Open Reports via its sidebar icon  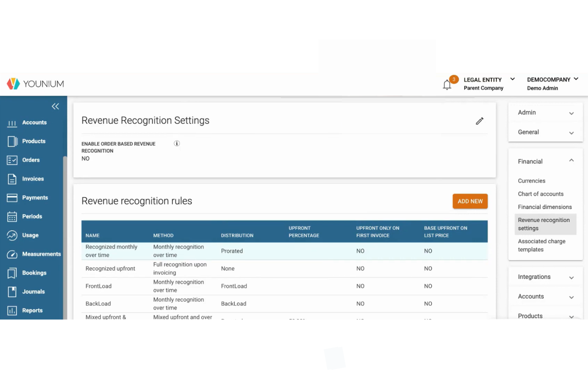(x=12, y=310)
